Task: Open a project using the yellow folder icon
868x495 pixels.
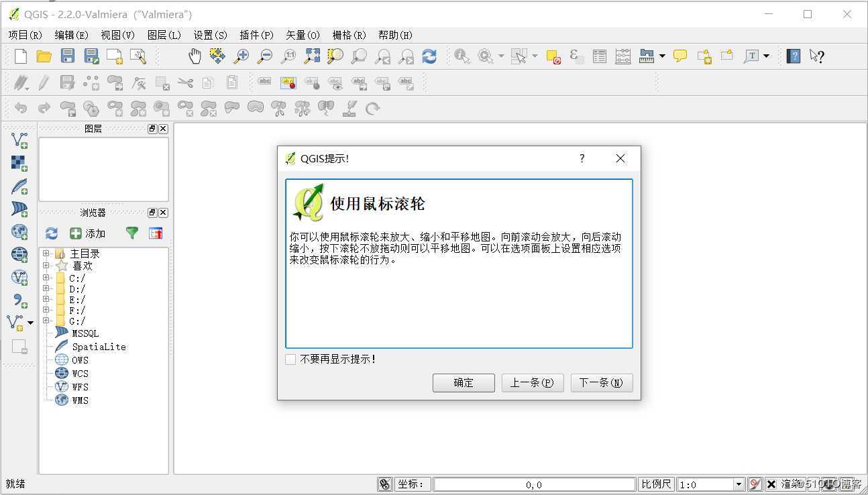Action: point(44,56)
